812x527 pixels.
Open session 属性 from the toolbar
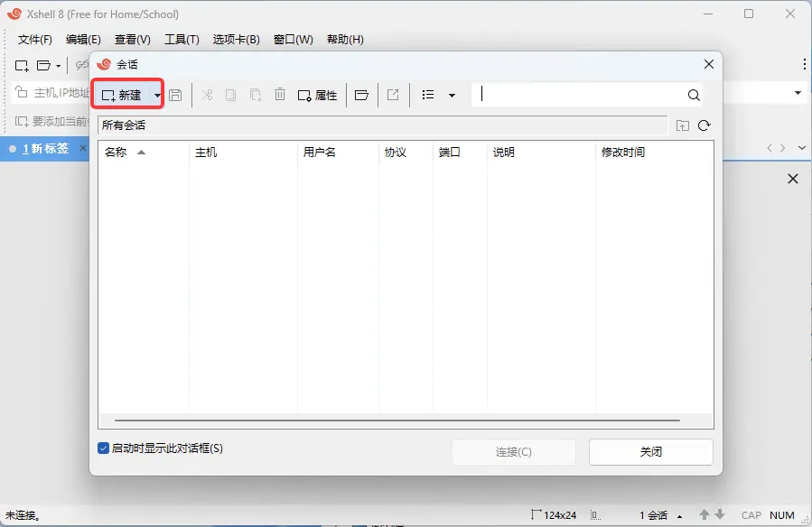(x=317, y=95)
